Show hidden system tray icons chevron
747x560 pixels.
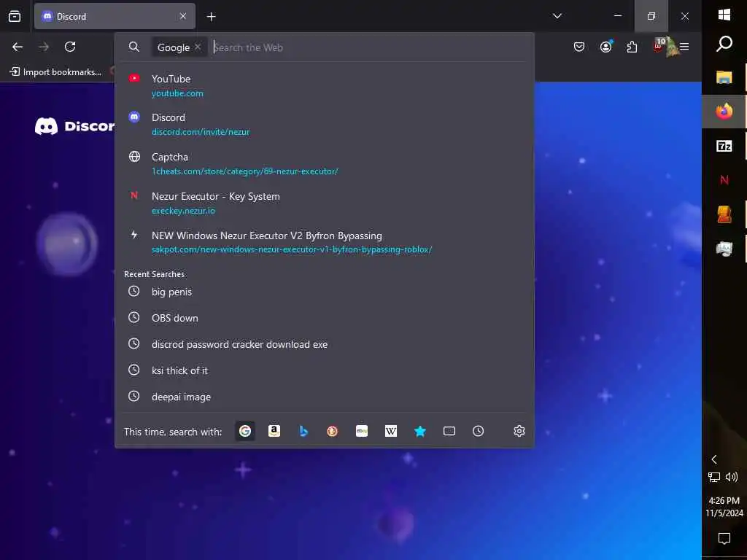pyautogui.click(x=714, y=459)
